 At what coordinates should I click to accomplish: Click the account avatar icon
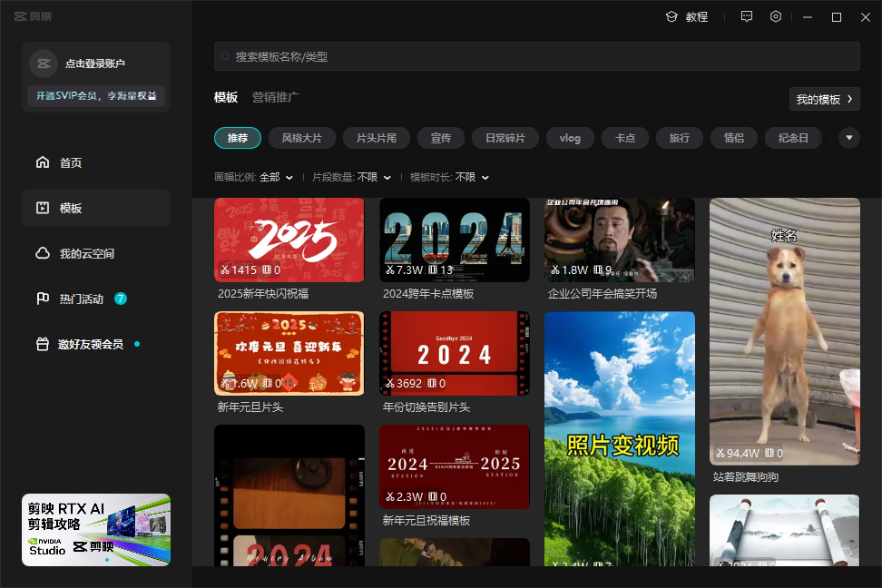pos(44,64)
